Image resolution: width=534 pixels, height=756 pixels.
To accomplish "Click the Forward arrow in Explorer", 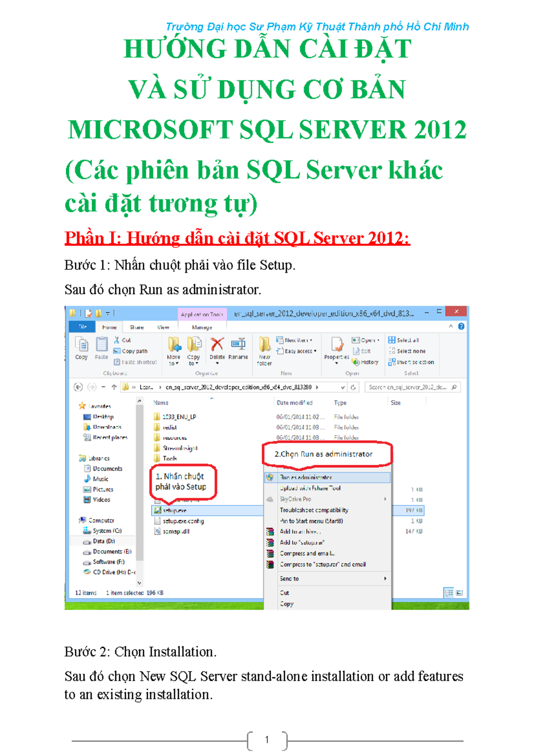I will click(92, 387).
